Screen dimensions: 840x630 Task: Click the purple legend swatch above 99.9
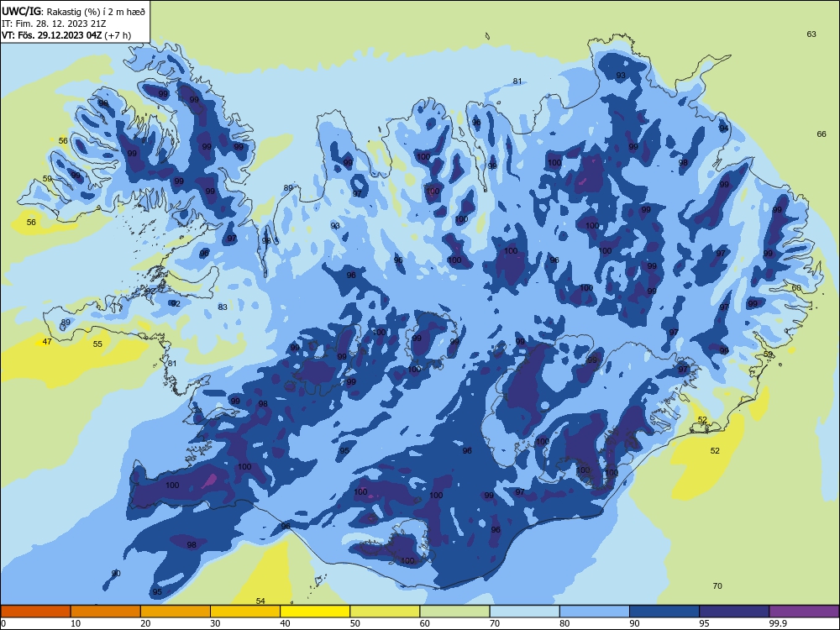[804, 612]
